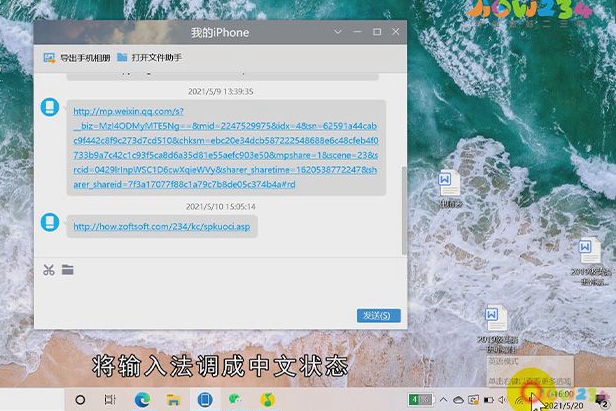The width and height of the screenshot is (616, 411).
Task: Click the 2021/5/9 13:39:35 timestamp
Action: pos(220,92)
